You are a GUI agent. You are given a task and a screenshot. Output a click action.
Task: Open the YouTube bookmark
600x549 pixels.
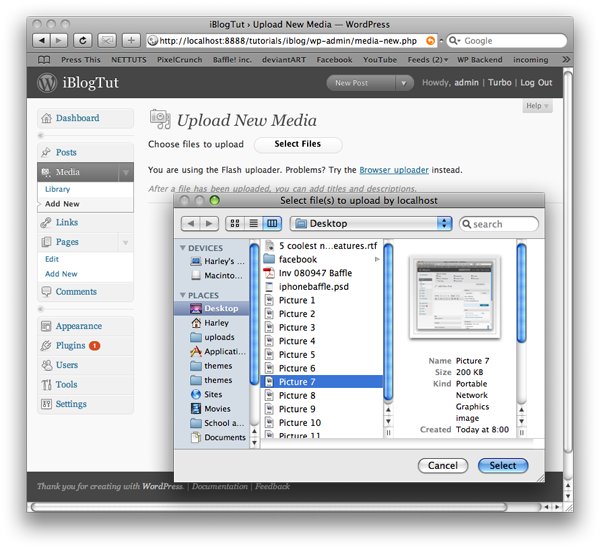click(380, 60)
